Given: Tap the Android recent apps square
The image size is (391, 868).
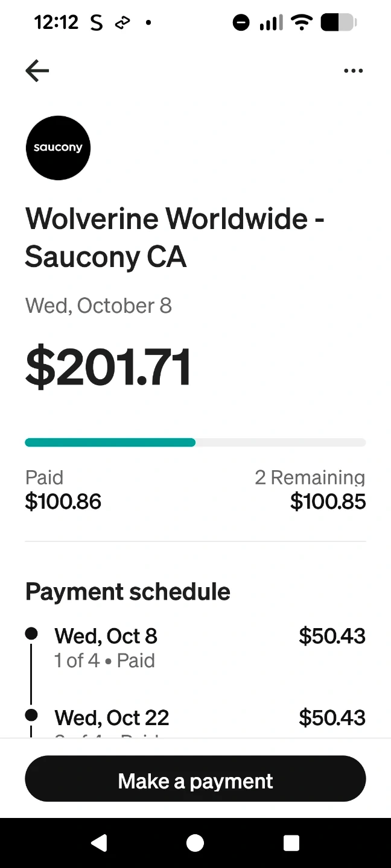Looking at the screenshot, I should 291,843.
